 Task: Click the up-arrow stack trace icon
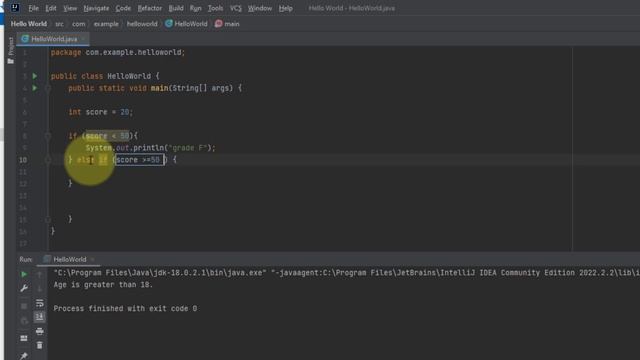click(40, 275)
